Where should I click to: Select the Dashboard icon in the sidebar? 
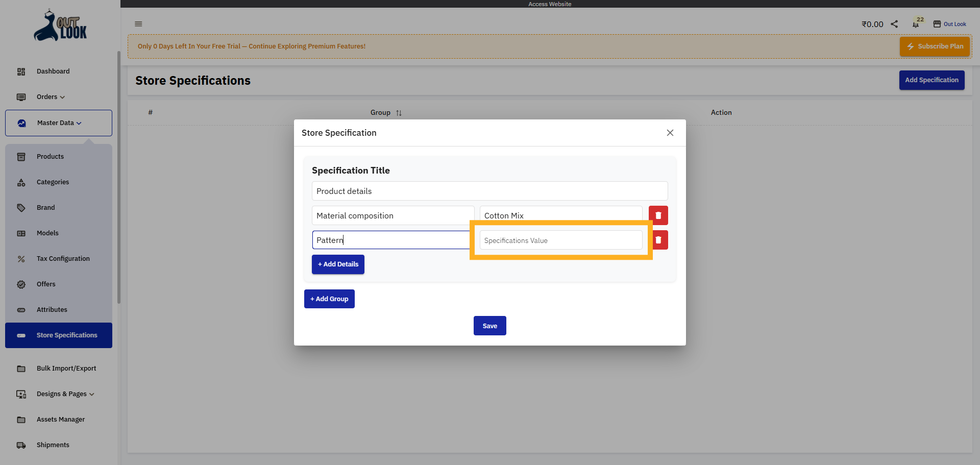pos(21,71)
